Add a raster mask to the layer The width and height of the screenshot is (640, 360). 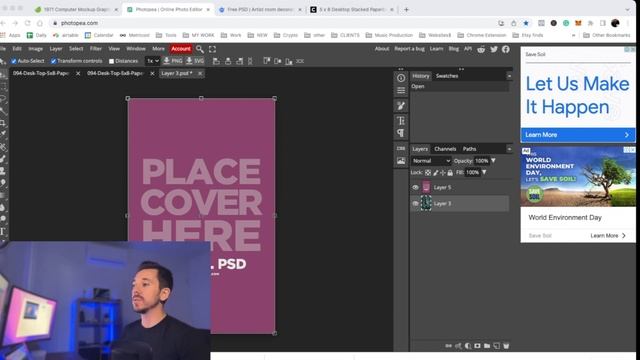pos(477,346)
